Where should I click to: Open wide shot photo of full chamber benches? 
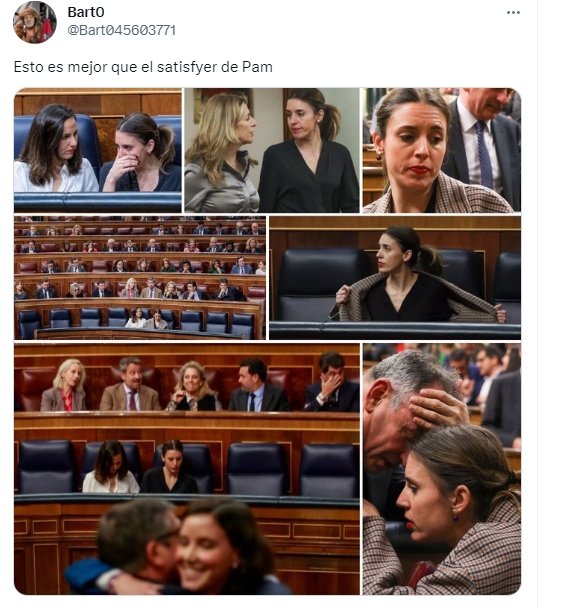140,278
